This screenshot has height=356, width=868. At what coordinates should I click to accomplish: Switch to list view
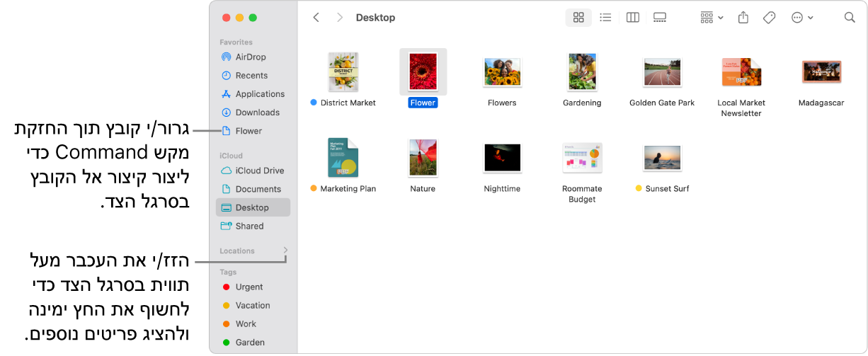tap(605, 18)
